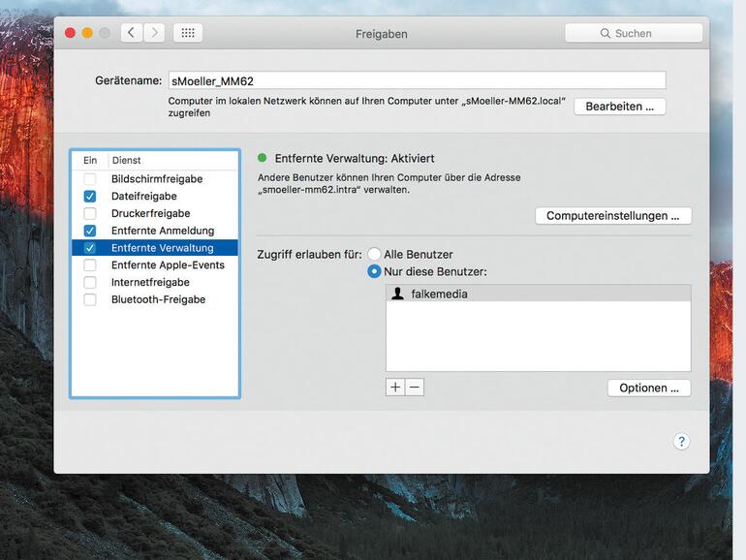This screenshot has width=746, height=560.
Task: Click the Ein column header
Action: click(90, 160)
